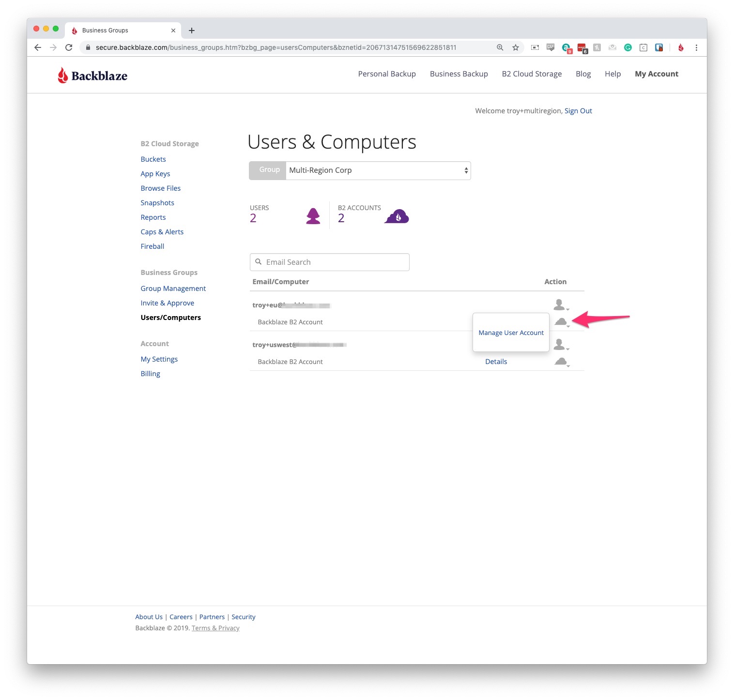Open Personal Backup in top navigation
Viewport: 734px width, 700px height.
coord(387,74)
